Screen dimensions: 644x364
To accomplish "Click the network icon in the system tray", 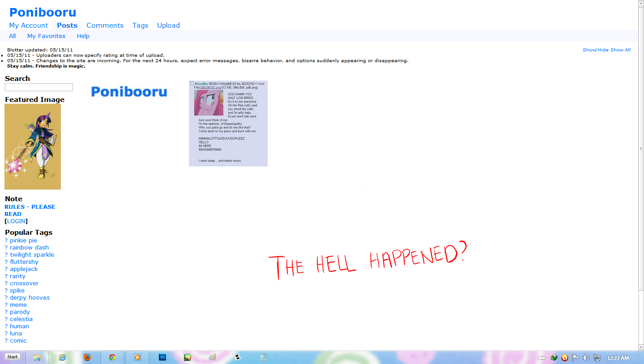I will tap(597, 358).
